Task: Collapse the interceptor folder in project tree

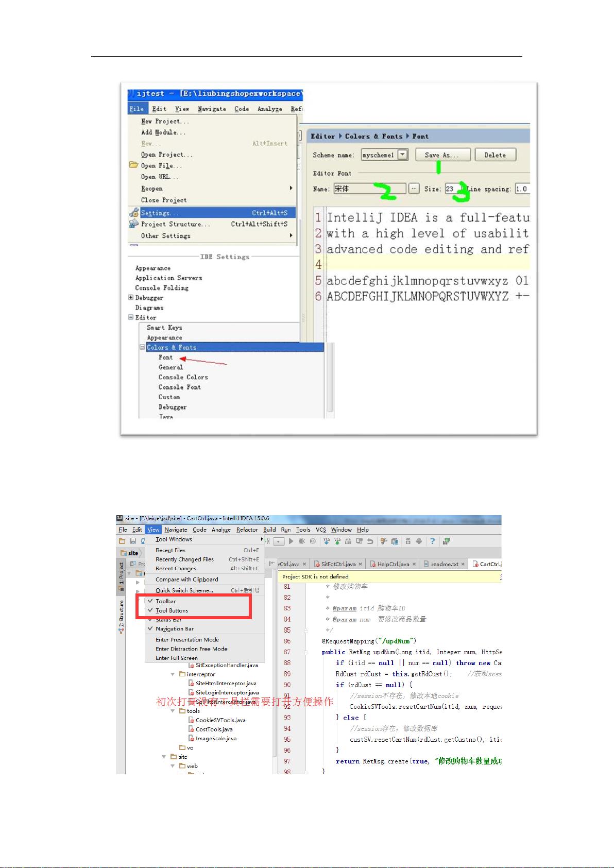Action: pos(173,674)
